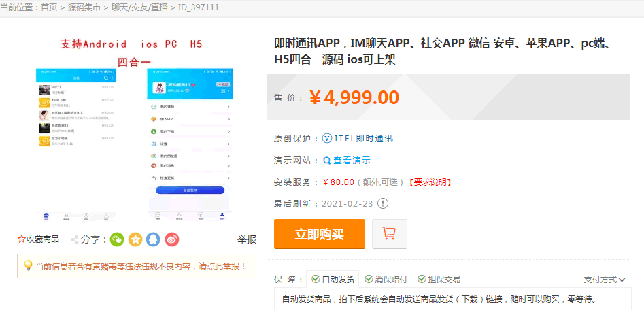
Task: Open 聊天/交友/直播 breadcrumb category
Action: point(139,7)
